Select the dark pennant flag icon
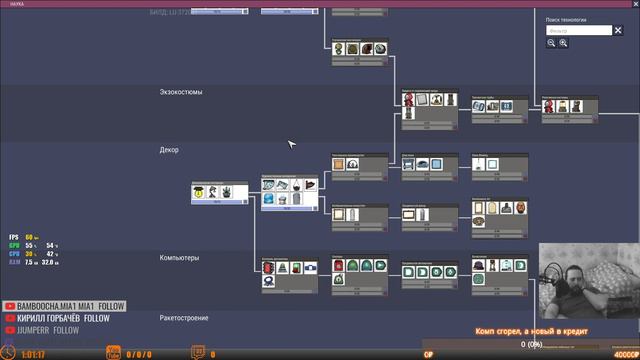640x360 pixels. (x=310, y=185)
